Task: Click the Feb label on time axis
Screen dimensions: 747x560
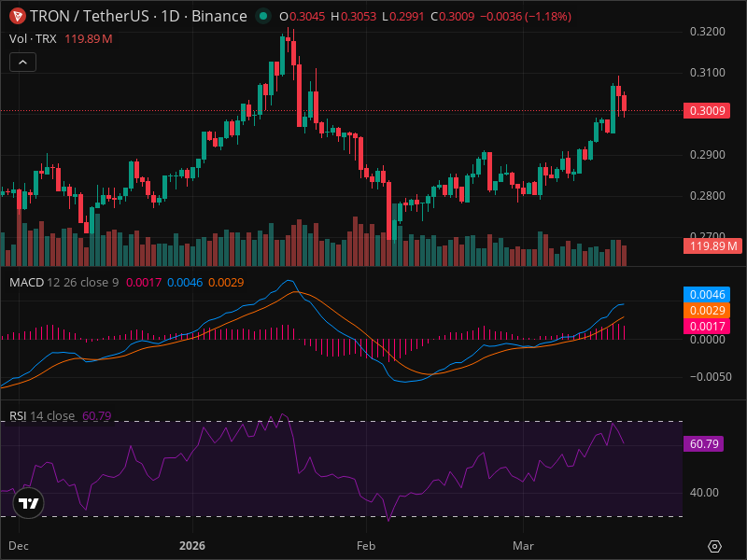Action: tap(366, 546)
